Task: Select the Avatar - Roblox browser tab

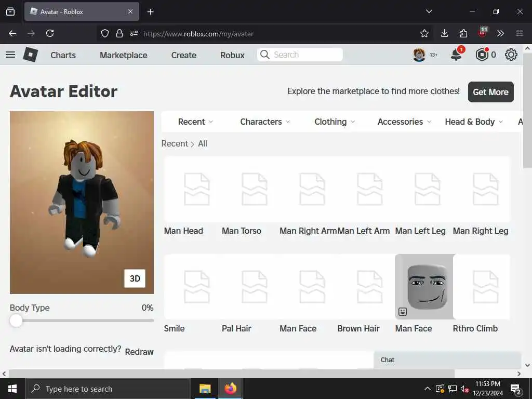Action: (x=82, y=11)
